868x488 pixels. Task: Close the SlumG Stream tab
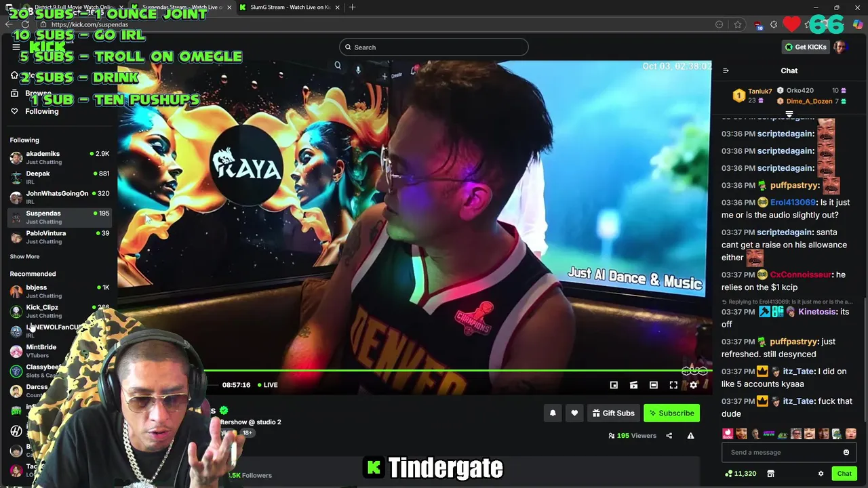(x=337, y=7)
